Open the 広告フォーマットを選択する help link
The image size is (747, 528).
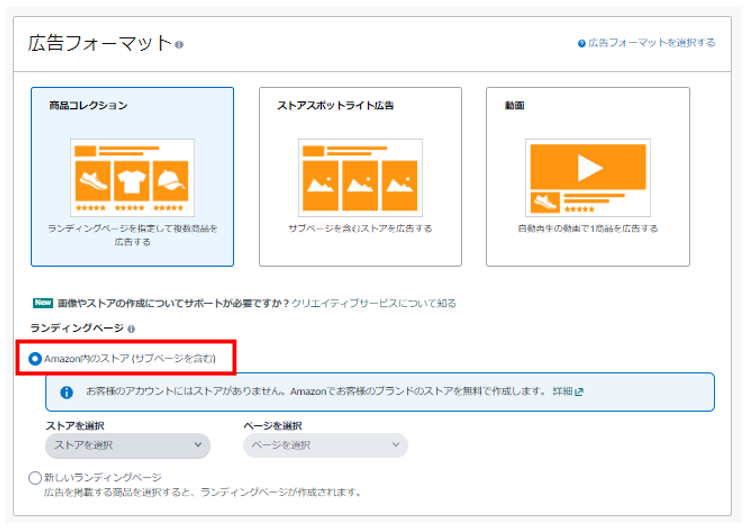pyautogui.click(x=651, y=43)
